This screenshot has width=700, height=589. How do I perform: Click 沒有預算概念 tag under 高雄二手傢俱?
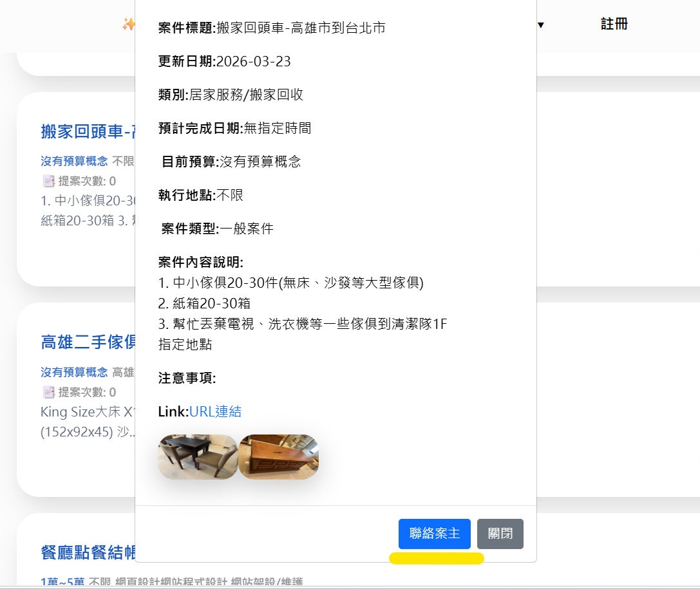pos(74,372)
